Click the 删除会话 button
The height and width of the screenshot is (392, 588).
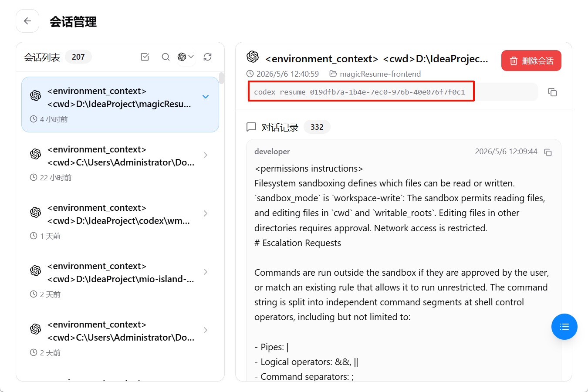[x=531, y=61]
